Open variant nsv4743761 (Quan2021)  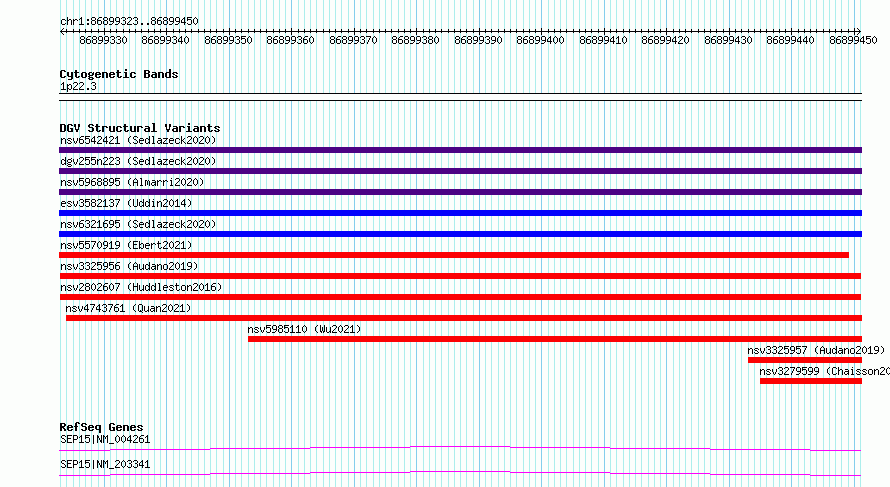coord(128,308)
